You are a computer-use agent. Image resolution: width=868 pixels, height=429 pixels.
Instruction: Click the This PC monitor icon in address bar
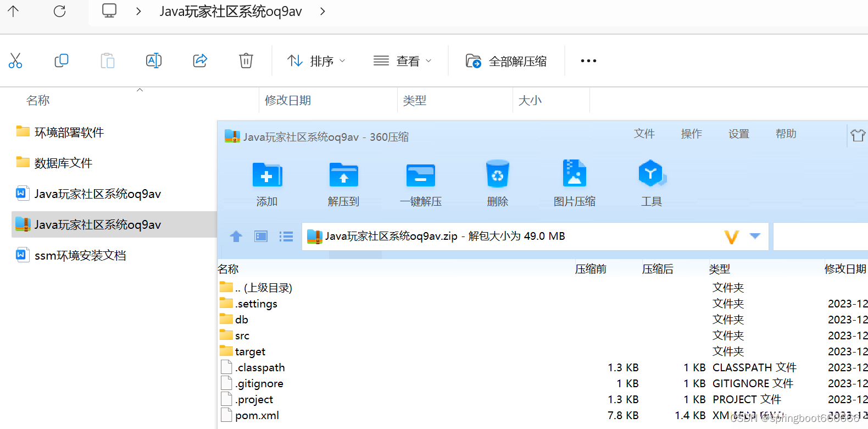point(109,11)
